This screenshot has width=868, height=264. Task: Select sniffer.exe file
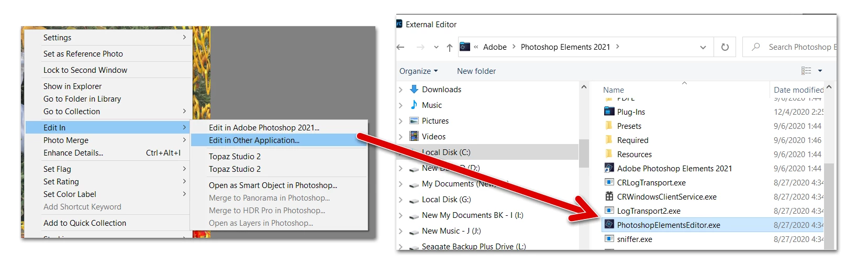(x=634, y=239)
